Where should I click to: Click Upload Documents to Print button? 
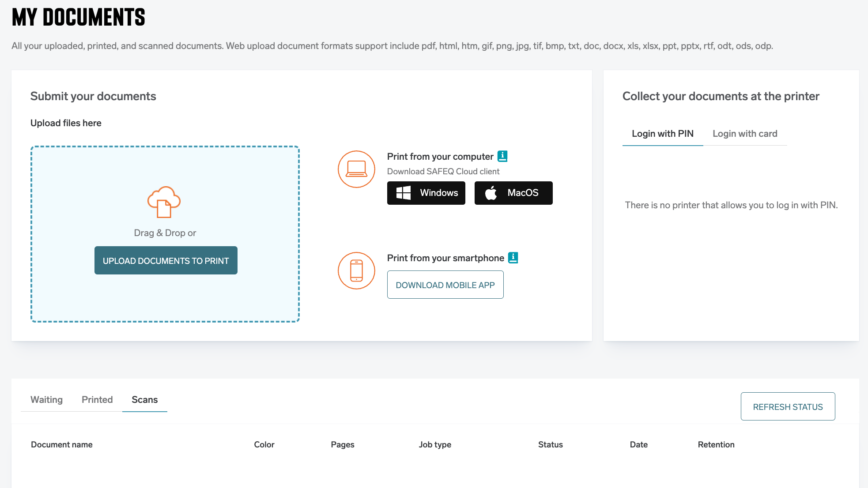coord(166,260)
